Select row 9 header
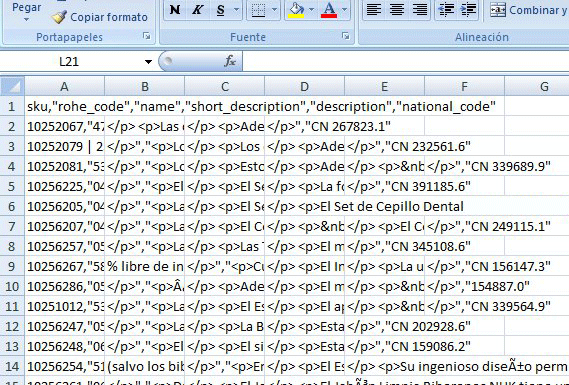 coord(12,266)
